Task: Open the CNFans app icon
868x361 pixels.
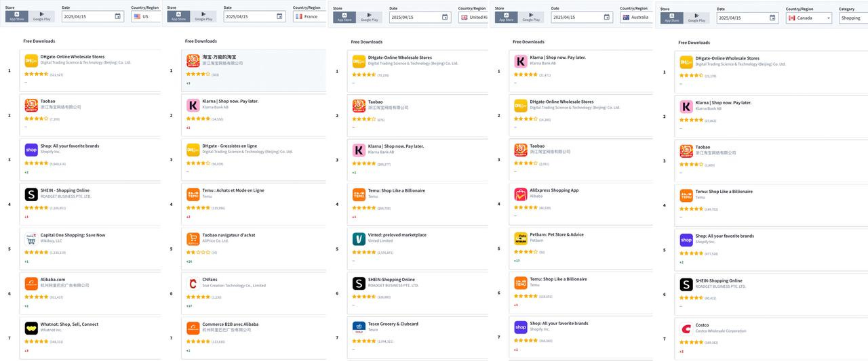Action: pos(193,283)
